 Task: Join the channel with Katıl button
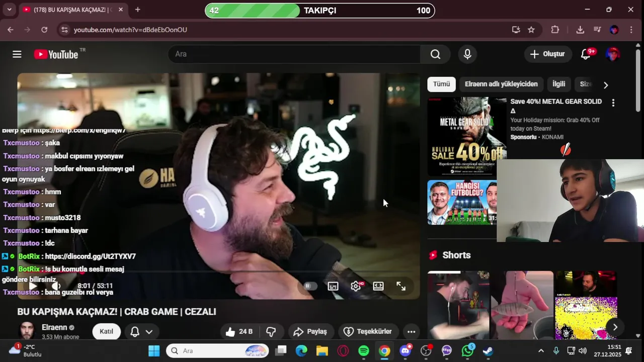coord(106,331)
